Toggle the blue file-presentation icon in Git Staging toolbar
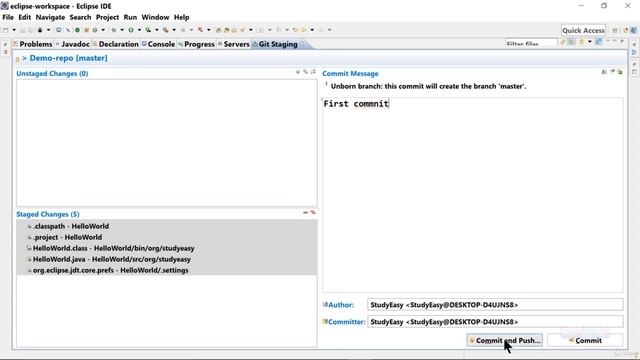This screenshot has width=640, height=360. 599,42
